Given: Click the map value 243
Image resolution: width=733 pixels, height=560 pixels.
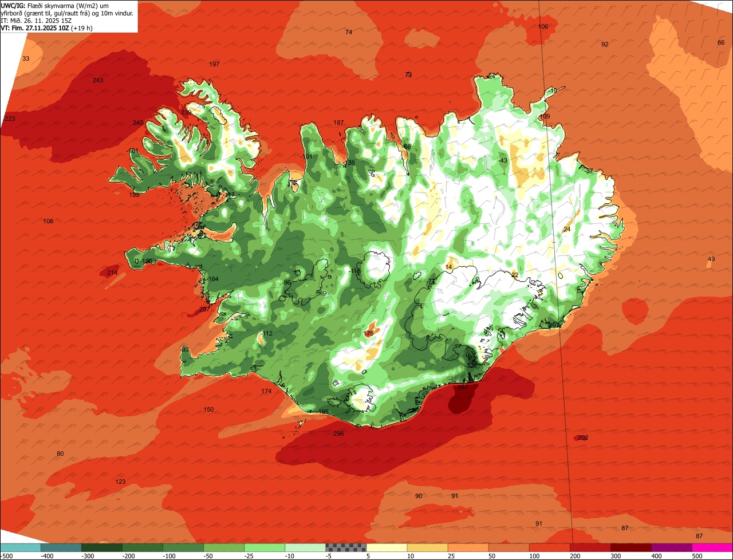Looking at the screenshot, I should coord(98,80).
